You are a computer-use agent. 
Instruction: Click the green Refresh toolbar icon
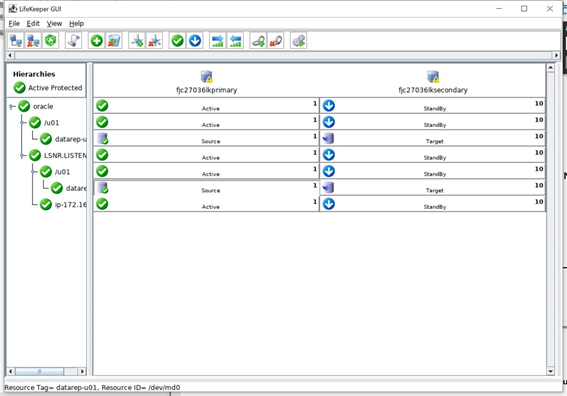coord(50,41)
